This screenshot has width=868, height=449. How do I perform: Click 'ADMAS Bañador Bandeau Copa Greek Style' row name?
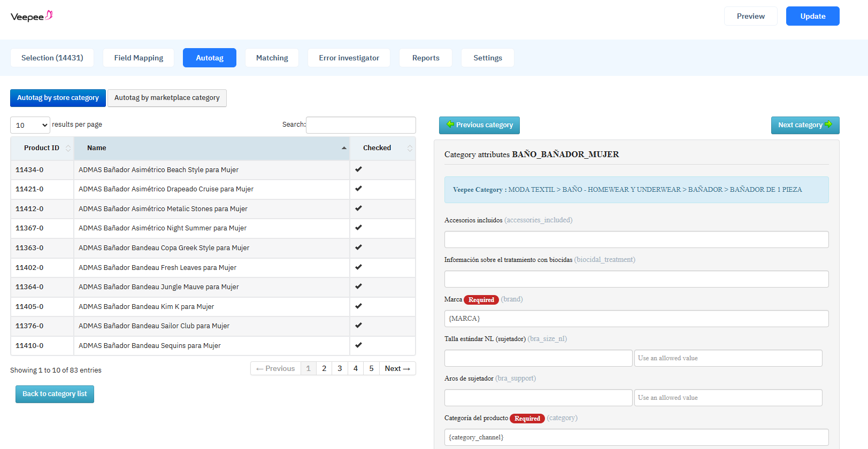click(x=164, y=248)
